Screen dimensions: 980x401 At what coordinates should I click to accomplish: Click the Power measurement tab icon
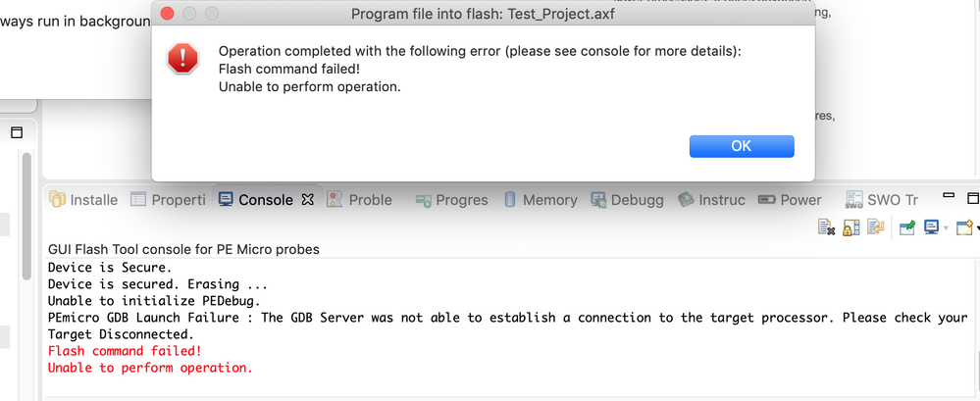[x=767, y=200]
